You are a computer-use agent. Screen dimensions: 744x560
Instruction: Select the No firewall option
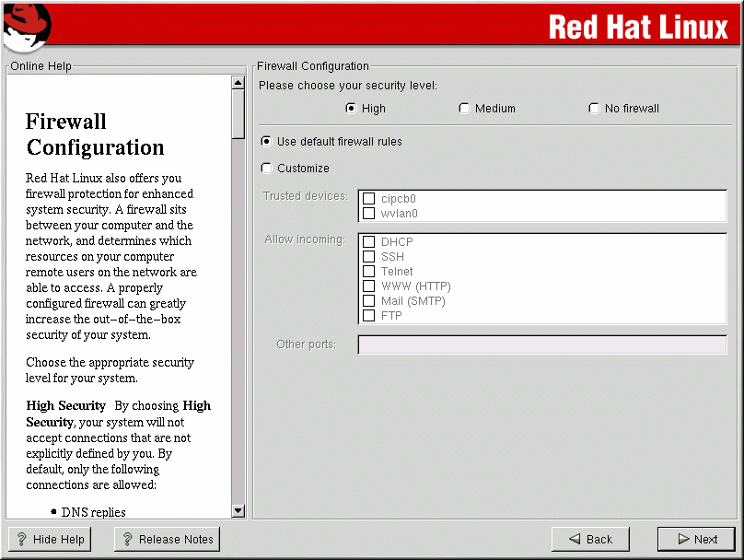tap(594, 108)
